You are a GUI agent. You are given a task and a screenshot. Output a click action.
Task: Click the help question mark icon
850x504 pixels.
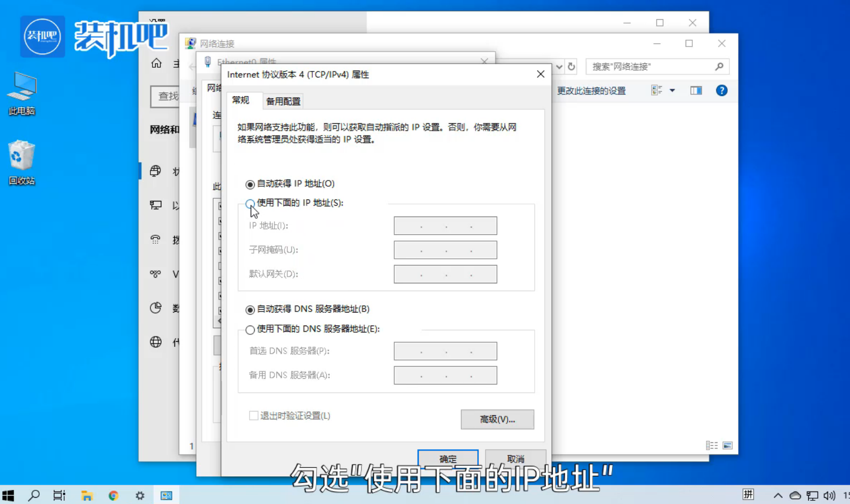tap(722, 91)
